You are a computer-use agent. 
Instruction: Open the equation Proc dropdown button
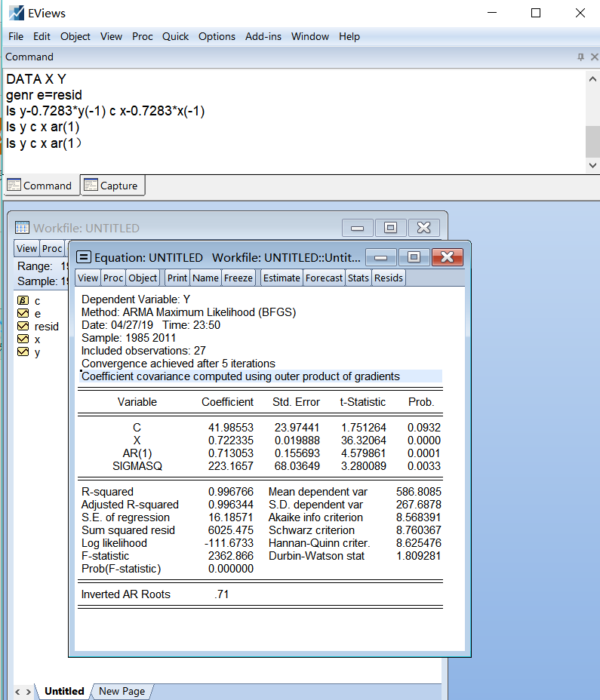(x=113, y=278)
